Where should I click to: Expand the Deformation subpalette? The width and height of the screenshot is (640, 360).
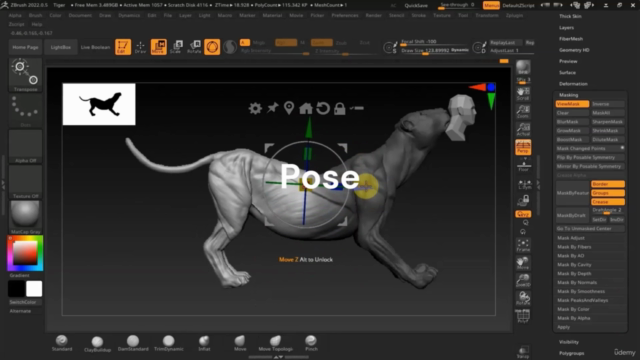pos(573,84)
